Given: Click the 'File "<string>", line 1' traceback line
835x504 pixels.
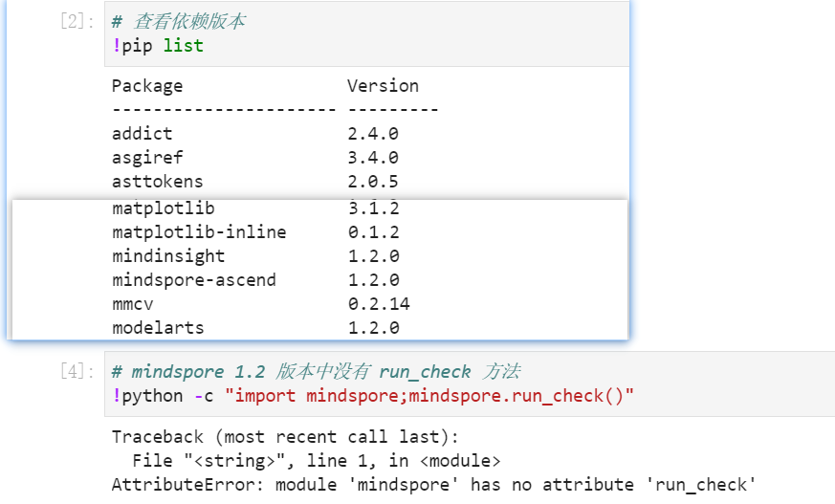Looking at the screenshot, I should [x=316, y=461].
